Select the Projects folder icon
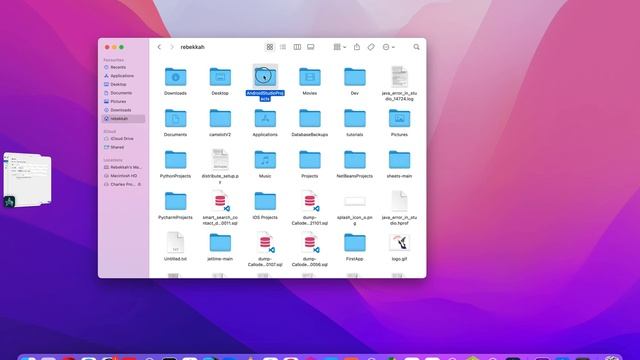 [x=310, y=160]
